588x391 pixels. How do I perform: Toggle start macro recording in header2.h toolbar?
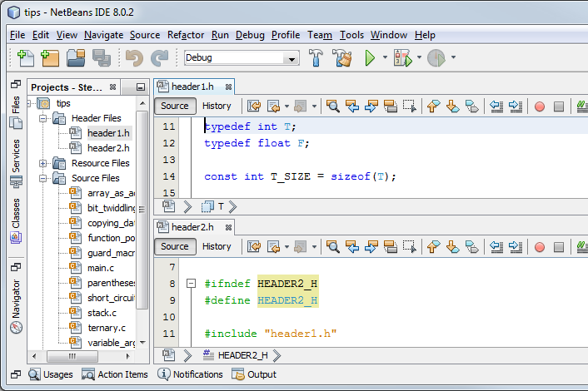(x=539, y=247)
